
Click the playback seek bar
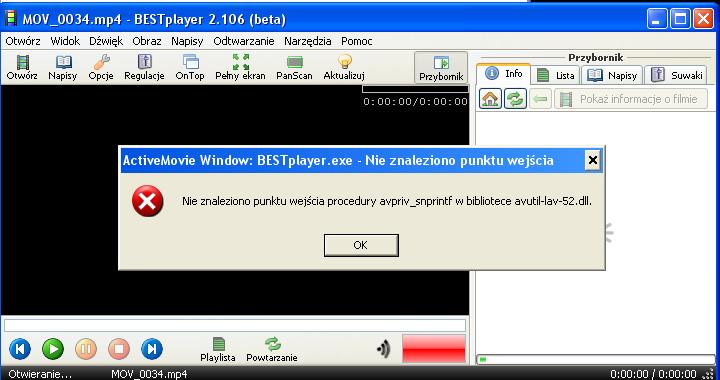click(x=235, y=325)
